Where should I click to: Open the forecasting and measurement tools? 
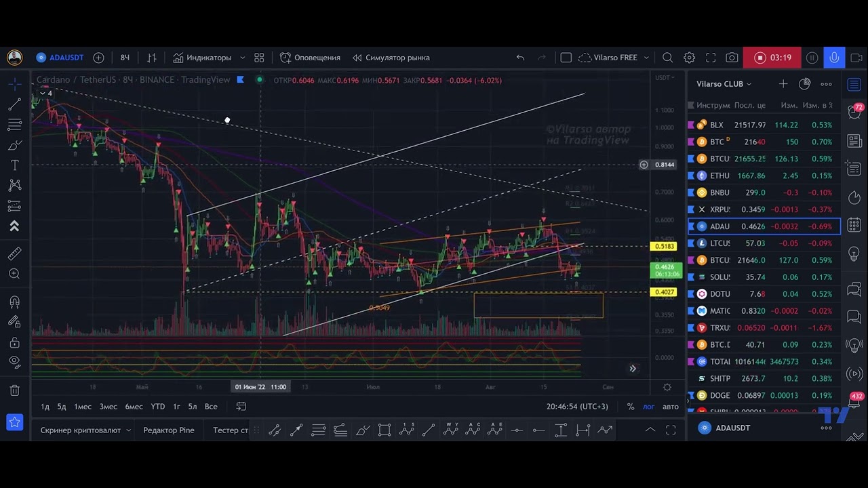click(14, 206)
